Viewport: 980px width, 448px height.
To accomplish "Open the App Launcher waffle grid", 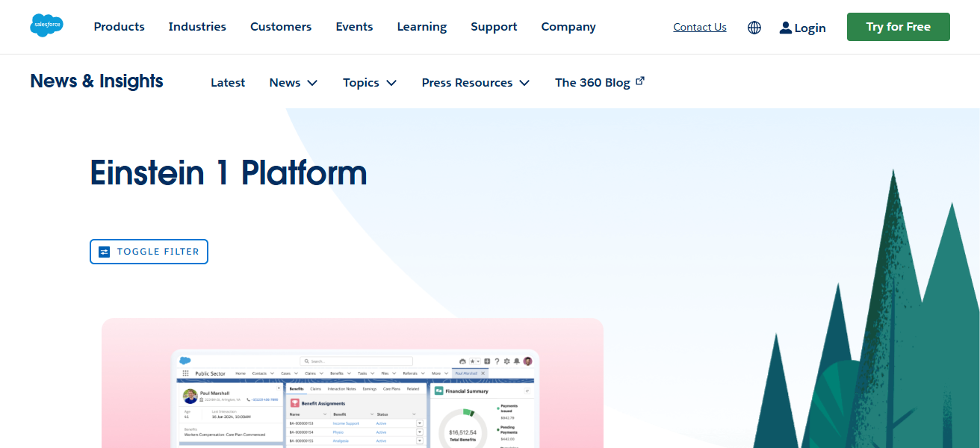I will (185, 373).
